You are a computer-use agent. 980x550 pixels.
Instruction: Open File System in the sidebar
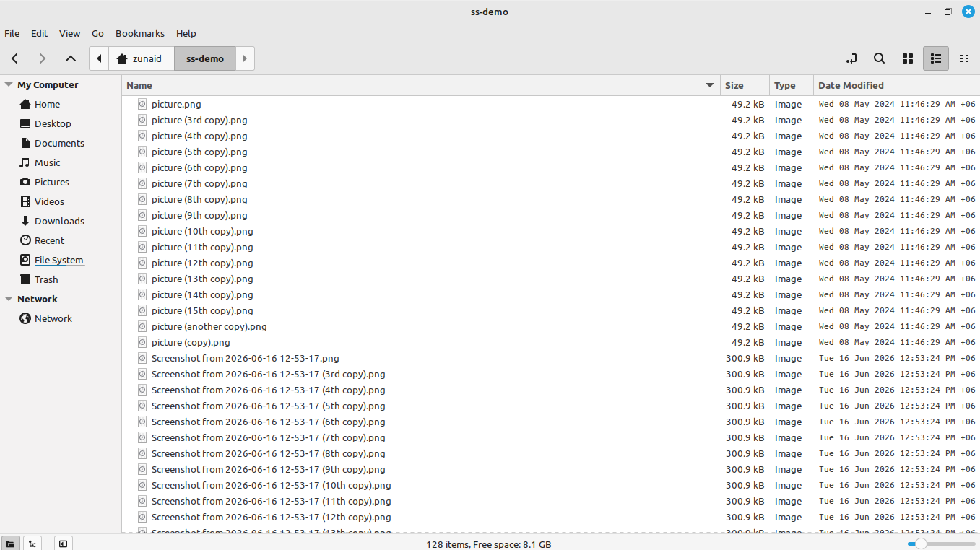point(61,260)
